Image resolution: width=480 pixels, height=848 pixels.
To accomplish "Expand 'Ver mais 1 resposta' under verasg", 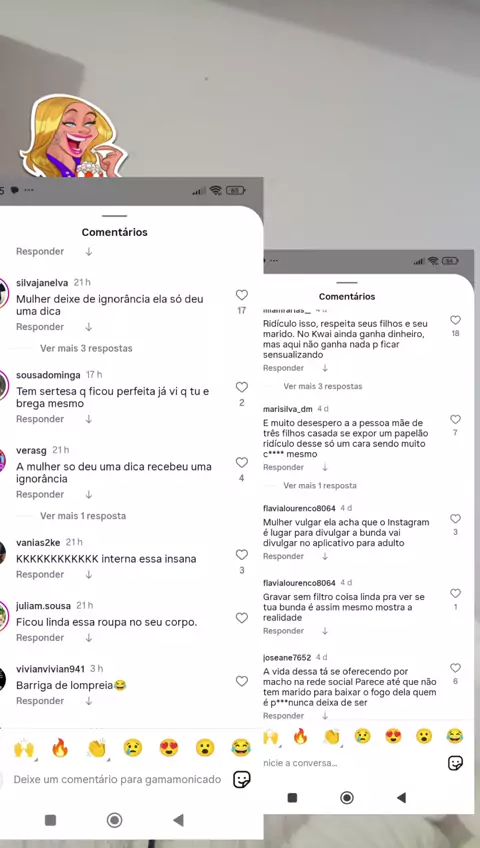I will [x=83, y=516].
